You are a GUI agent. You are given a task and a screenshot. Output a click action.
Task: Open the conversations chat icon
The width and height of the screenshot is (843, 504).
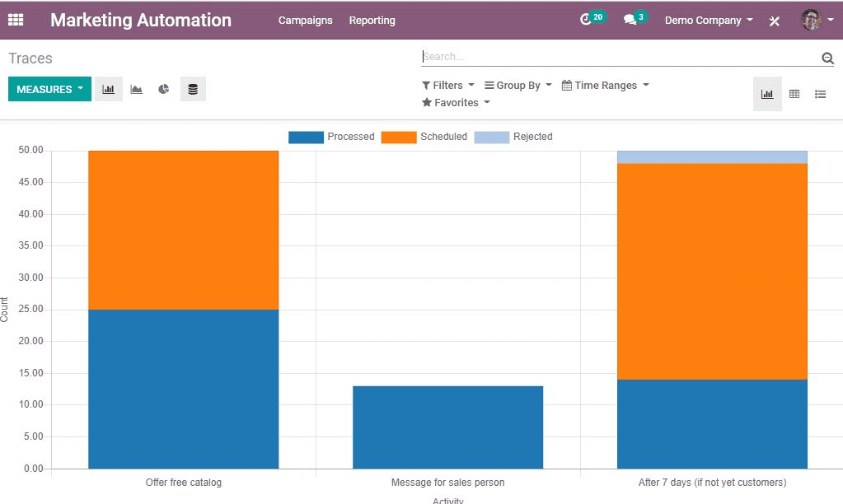(630, 20)
